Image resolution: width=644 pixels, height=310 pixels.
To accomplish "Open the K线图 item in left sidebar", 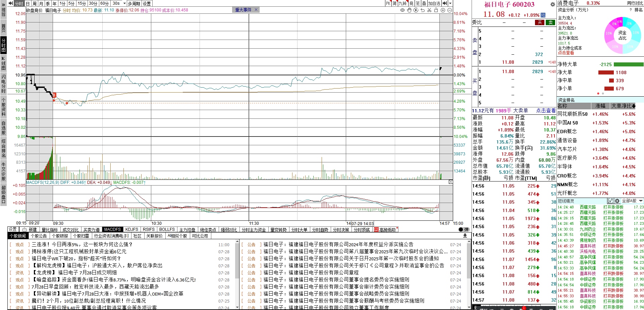I will pyautogui.click(x=3, y=63).
